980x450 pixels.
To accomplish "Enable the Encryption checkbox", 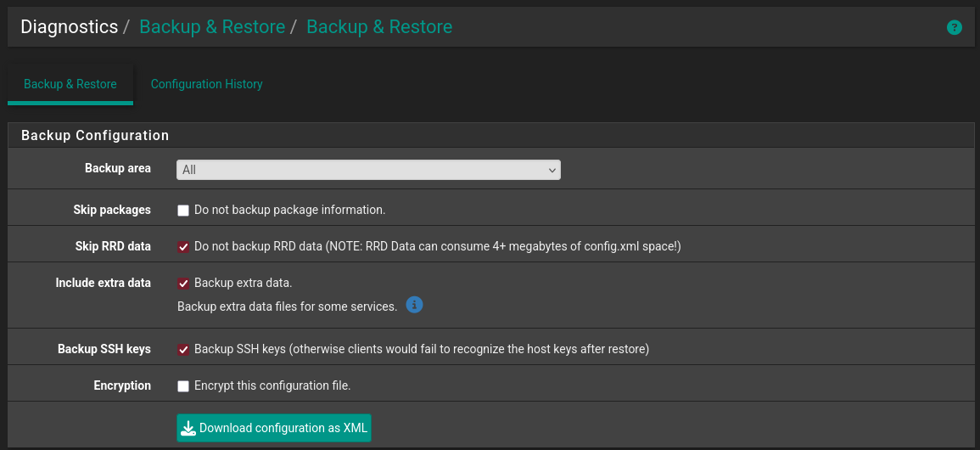I will 183,385.
